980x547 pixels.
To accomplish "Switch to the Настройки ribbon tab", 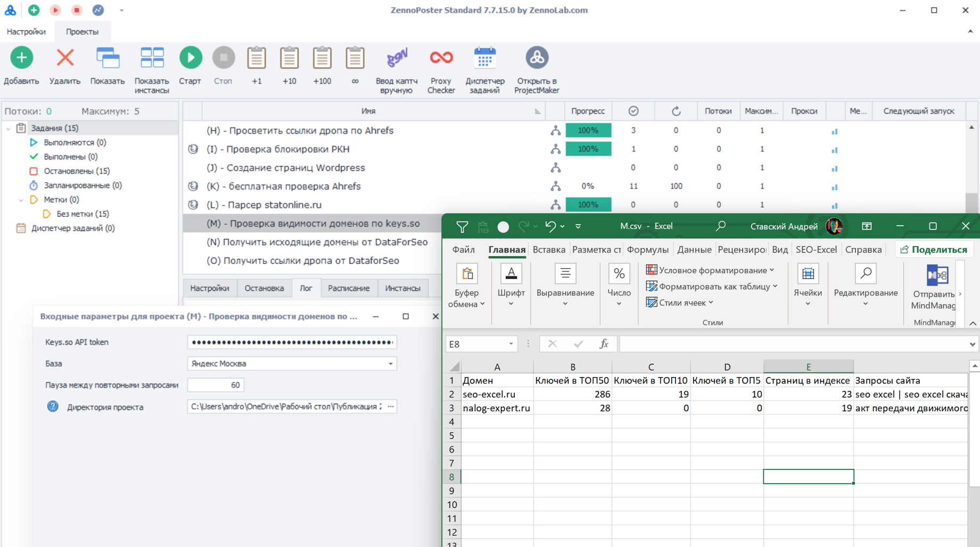I will click(x=26, y=32).
